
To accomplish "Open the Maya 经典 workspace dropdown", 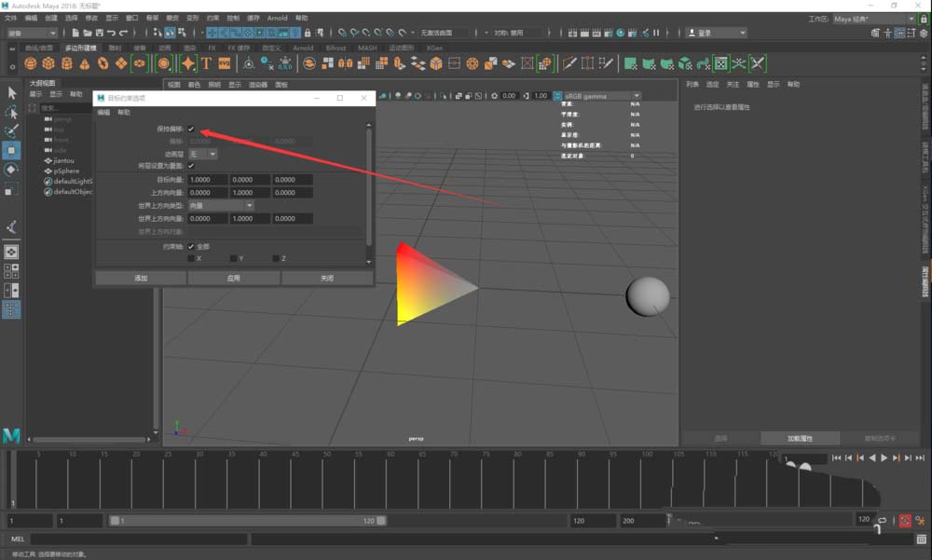I will coord(873,19).
